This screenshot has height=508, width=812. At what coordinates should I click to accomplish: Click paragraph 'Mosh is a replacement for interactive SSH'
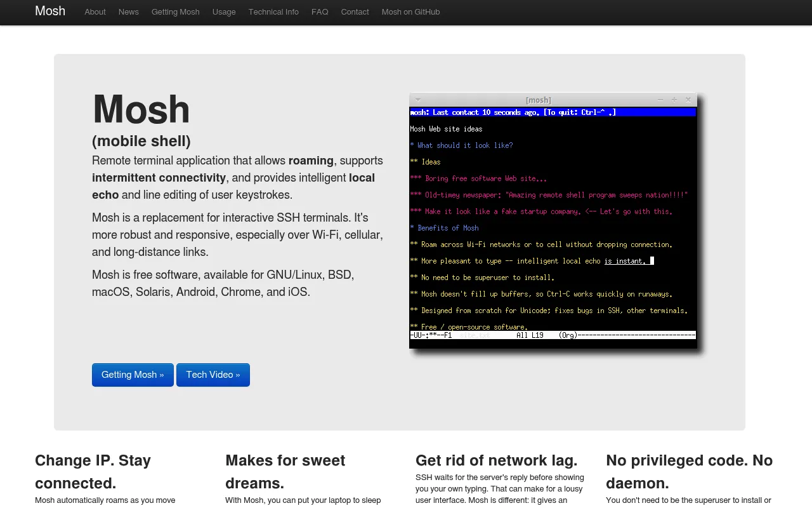[x=237, y=235]
